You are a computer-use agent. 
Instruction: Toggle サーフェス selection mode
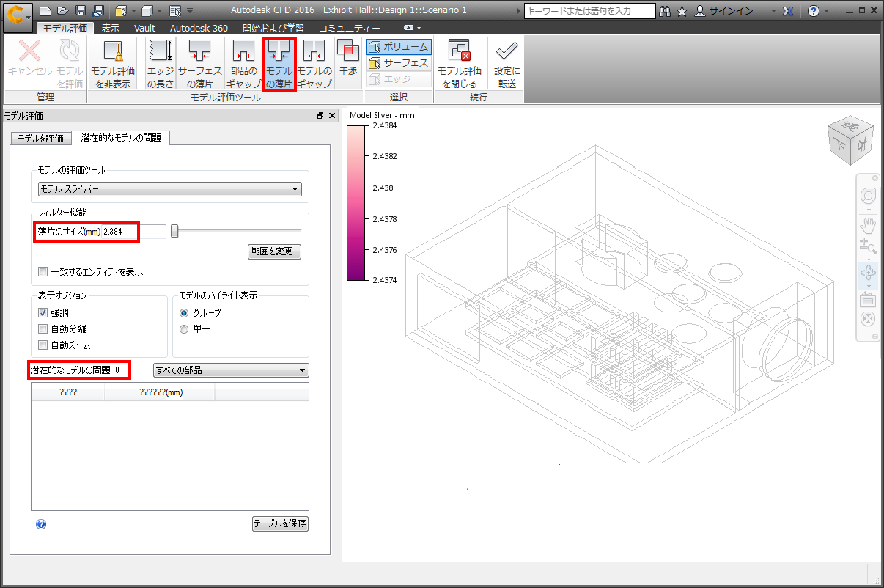pos(399,62)
